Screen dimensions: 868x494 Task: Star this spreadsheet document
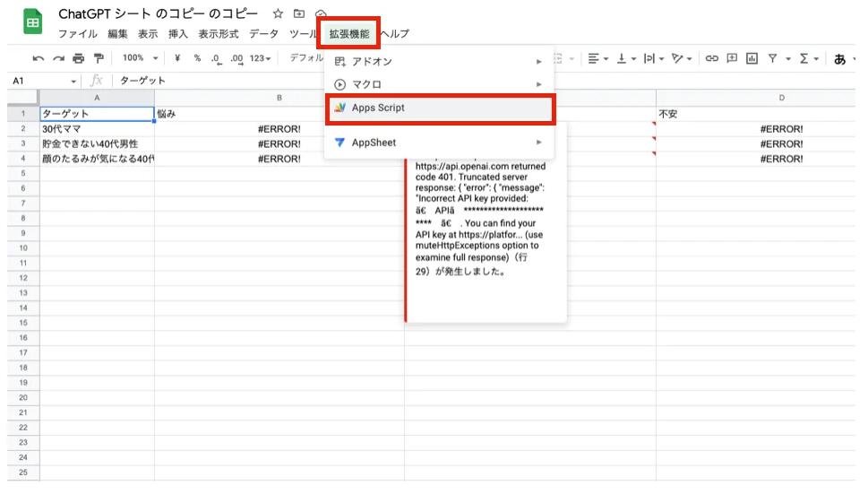[x=278, y=13]
